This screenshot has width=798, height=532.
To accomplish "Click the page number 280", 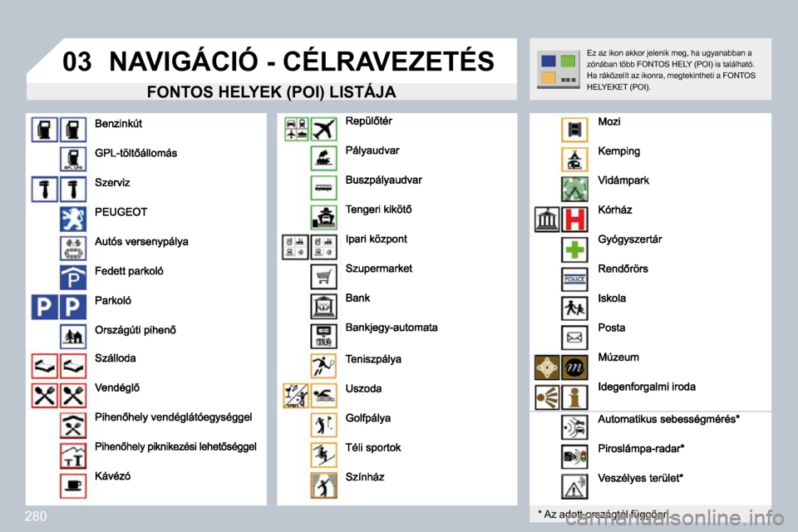I will (x=36, y=516).
